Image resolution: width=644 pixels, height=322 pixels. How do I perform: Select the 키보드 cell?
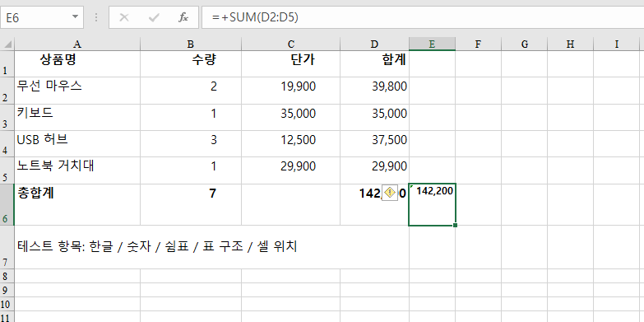77,117
